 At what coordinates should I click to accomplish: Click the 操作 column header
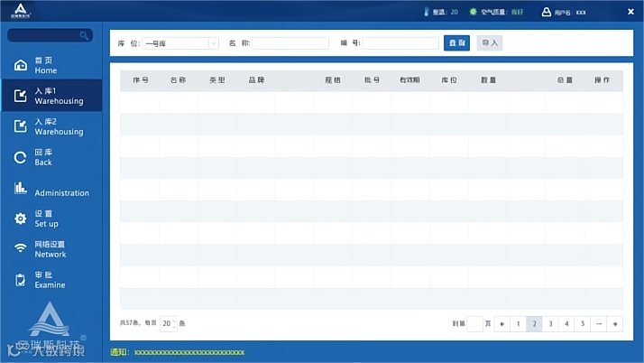pyautogui.click(x=603, y=80)
